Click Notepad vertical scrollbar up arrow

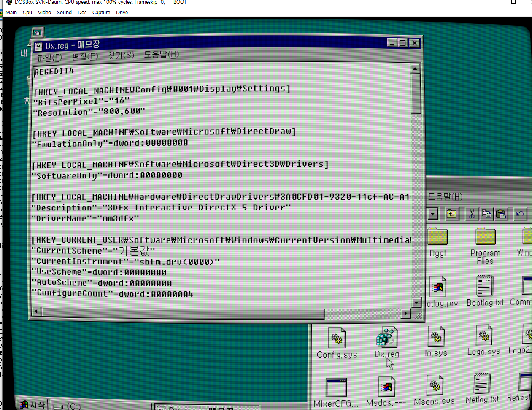pos(415,69)
